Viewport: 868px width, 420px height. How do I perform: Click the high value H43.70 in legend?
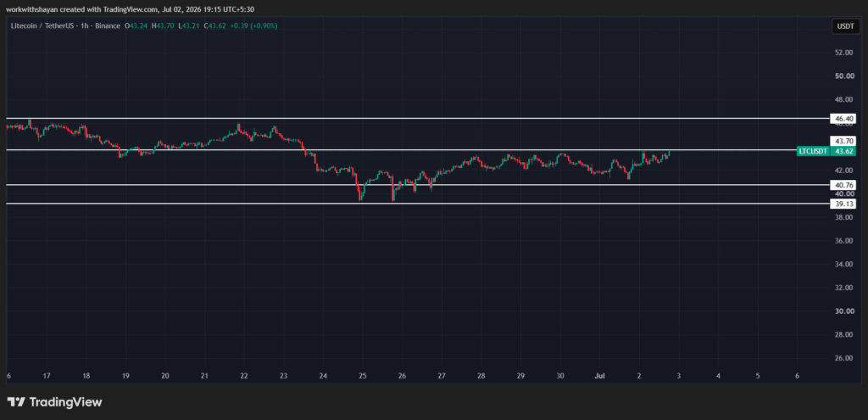click(164, 26)
